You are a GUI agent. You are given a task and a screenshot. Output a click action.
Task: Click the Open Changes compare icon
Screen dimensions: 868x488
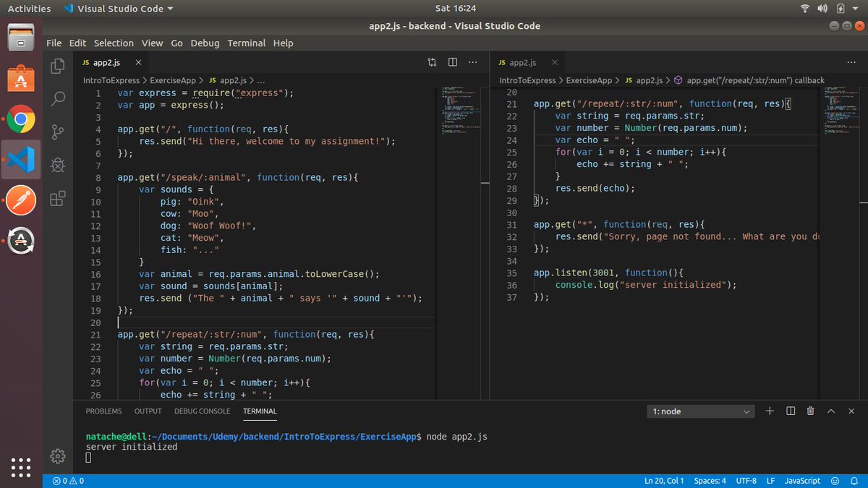(x=432, y=62)
